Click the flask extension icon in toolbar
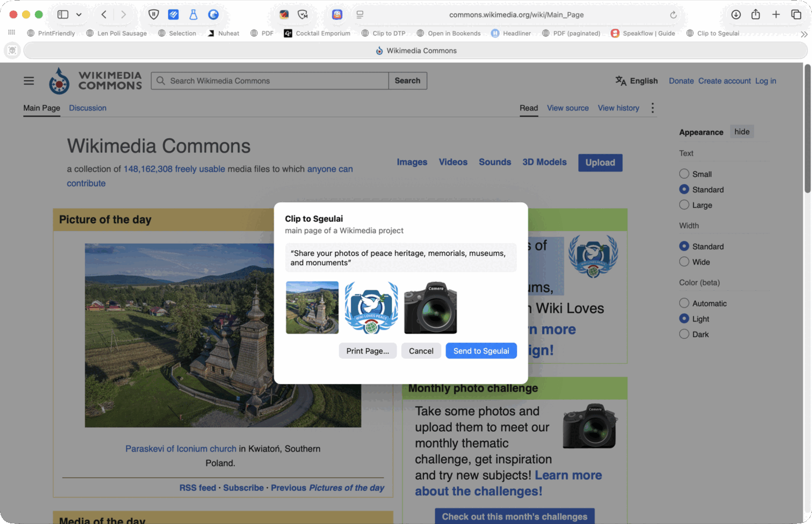The width and height of the screenshot is (812, 524). [x=193, y=15]
